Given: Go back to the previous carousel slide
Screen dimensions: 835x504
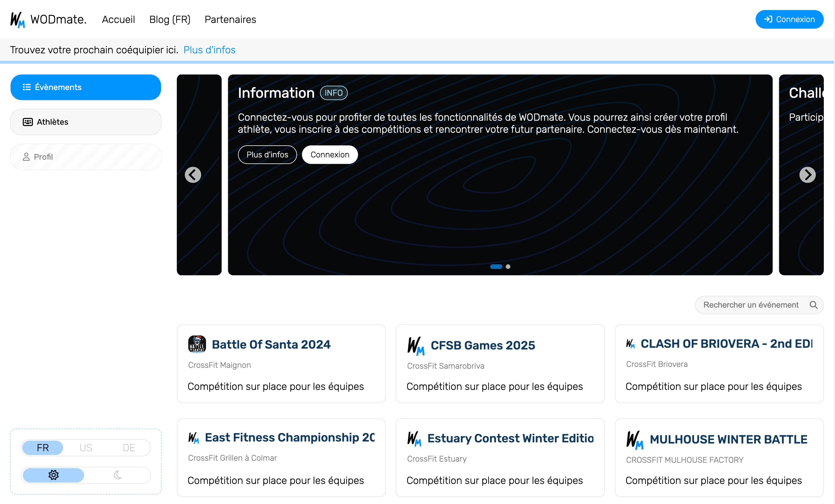Looking at the screenshot, I should click(x=193, y=175).
